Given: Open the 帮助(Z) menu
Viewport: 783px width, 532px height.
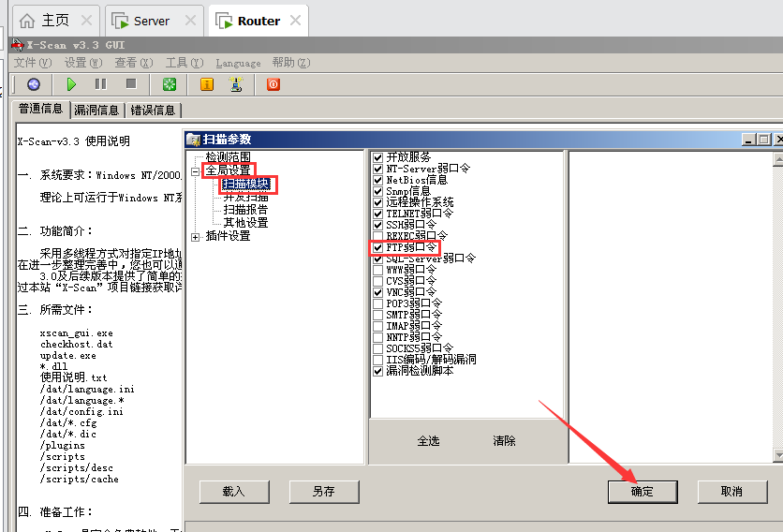Looking at the screenshot, I should tap(291, 63).
